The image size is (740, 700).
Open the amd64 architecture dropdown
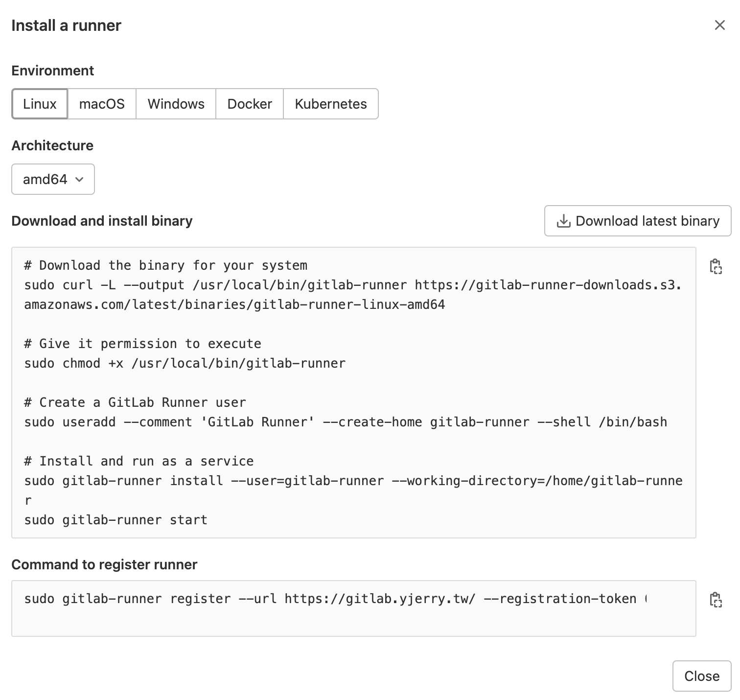pyautogui.click(x=53, y=179)
